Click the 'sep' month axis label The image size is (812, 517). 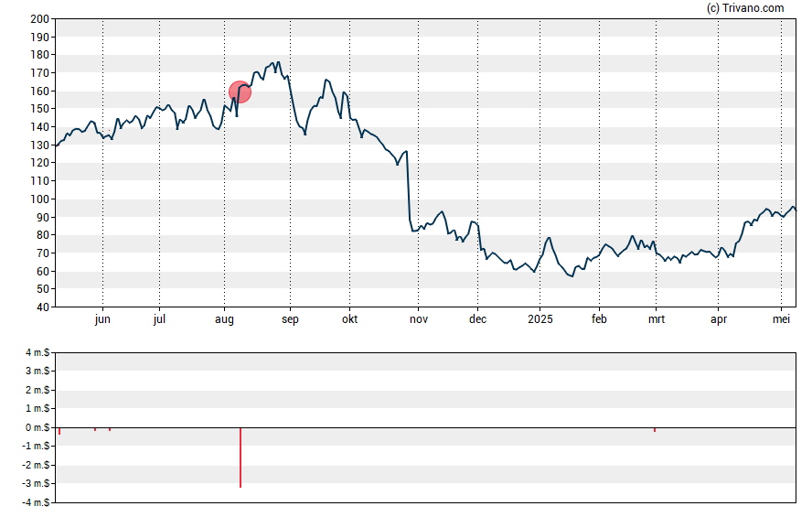coord(290,319)
